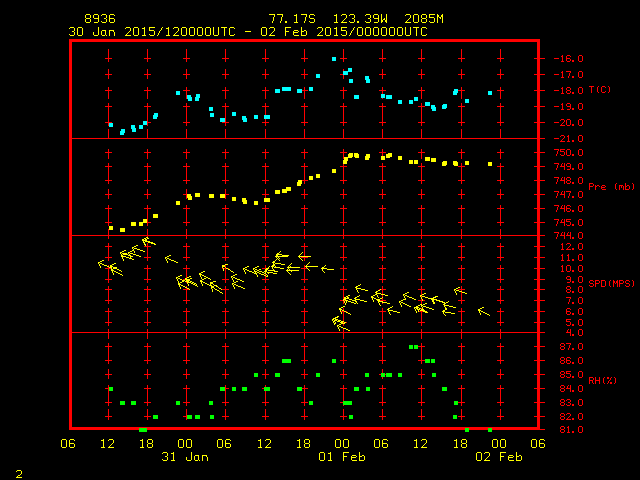Image resolution: width=640 pixels, height=480 pixels.
Task: Select the latitude value 77.17S
Action: coord(292,19)
